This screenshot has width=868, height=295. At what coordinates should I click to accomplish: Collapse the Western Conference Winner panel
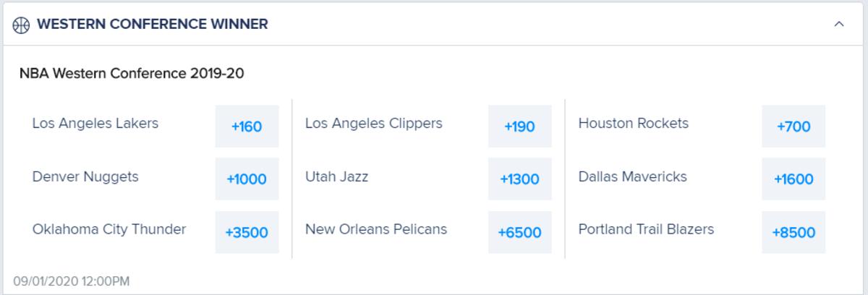(839, 24)
